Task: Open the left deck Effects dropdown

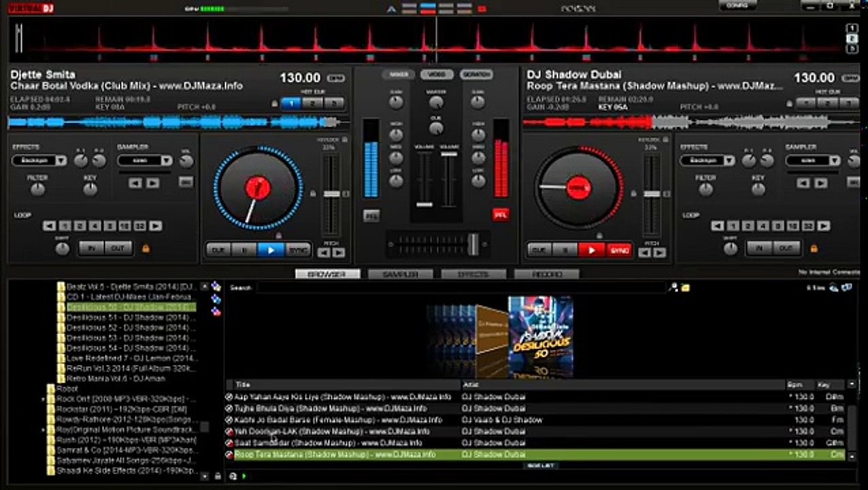Action: 39,161
